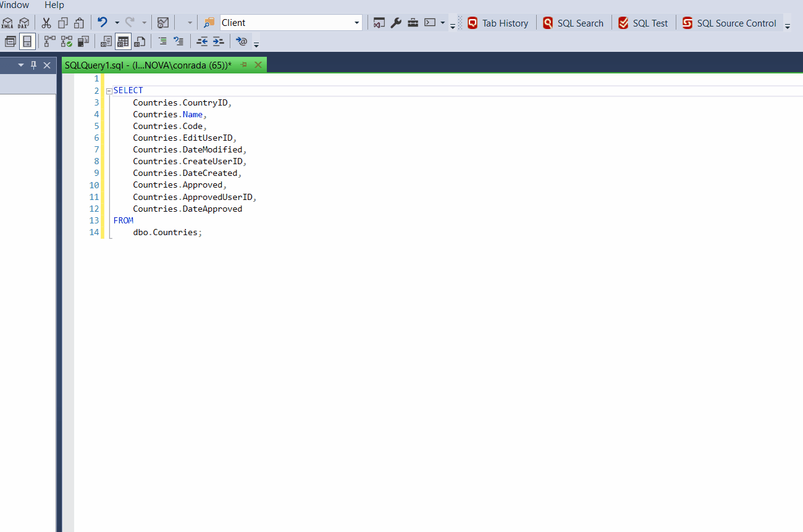803x532 pixels.
Task: Open Tab History
Action: pyautogui.click(x=498, y=23)
